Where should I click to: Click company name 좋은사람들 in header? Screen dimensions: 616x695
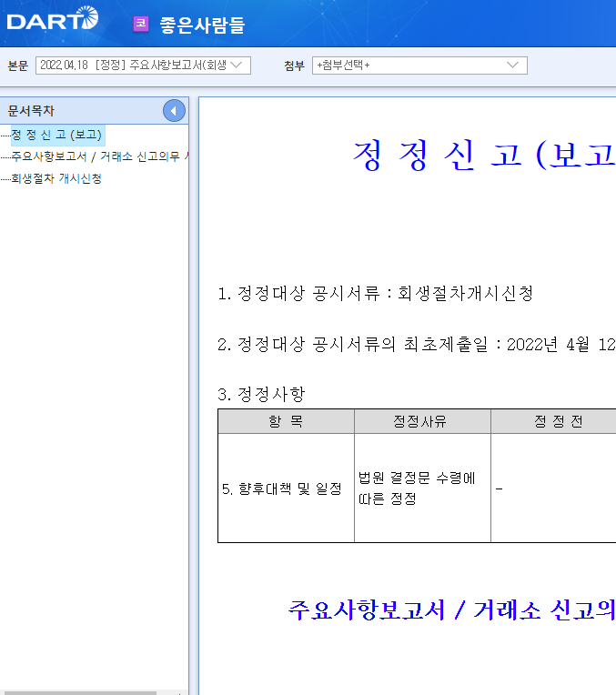[202, 25]
